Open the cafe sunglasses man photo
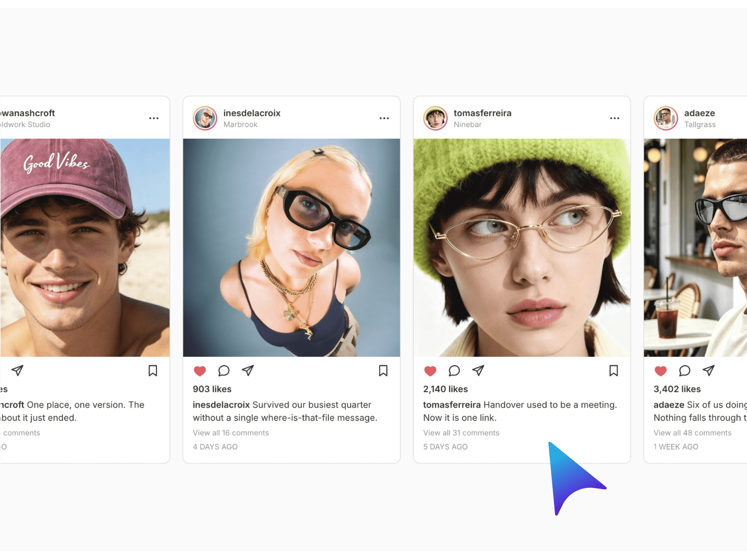 click(695, 247)
